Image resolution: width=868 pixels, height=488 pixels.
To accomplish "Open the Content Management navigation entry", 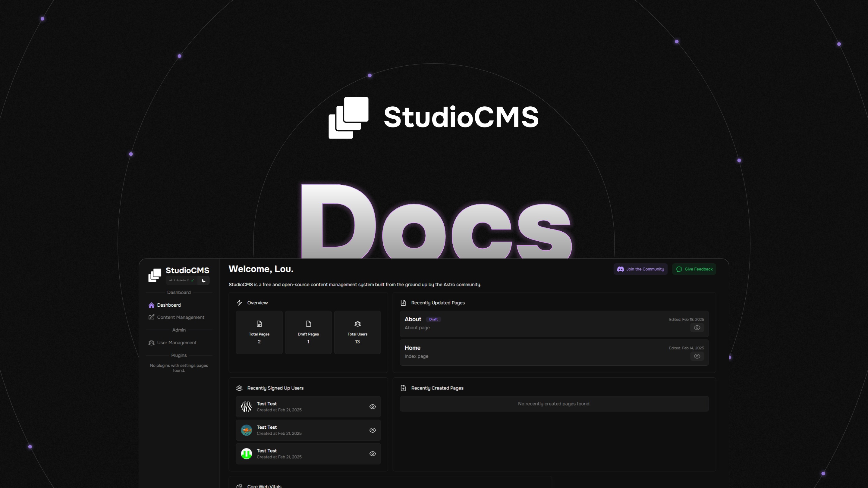I will [181, 317].
